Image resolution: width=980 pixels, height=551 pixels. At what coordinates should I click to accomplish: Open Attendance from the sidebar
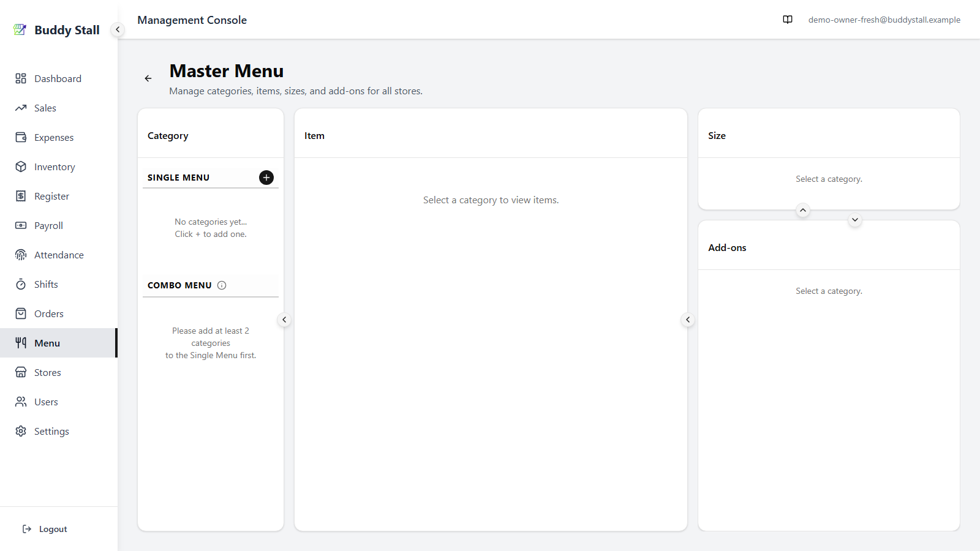pyautogui.click(x=59, y=255)
